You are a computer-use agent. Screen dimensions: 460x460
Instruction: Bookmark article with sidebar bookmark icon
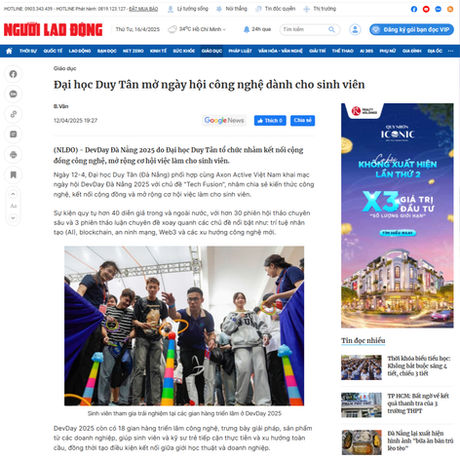13,175
